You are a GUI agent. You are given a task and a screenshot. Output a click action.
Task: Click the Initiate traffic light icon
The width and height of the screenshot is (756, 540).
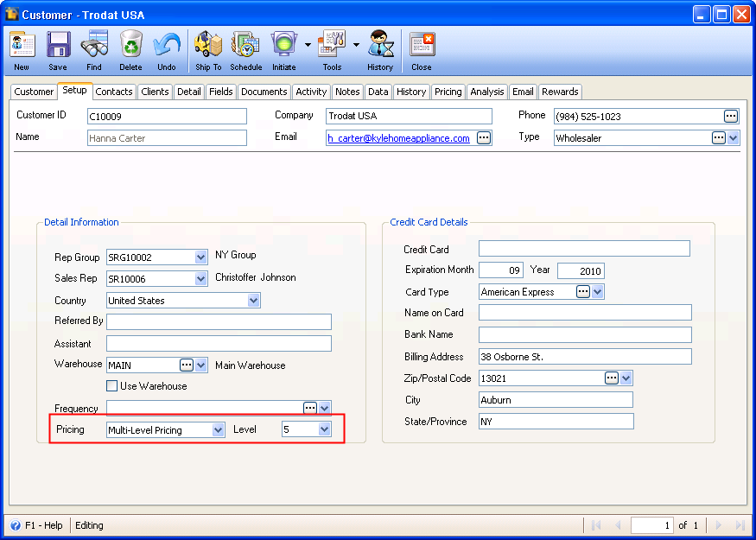[x=284, y=45]
